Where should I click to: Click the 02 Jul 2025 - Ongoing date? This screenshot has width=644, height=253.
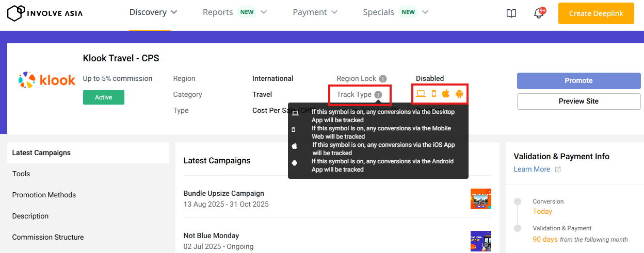[218, 246]
